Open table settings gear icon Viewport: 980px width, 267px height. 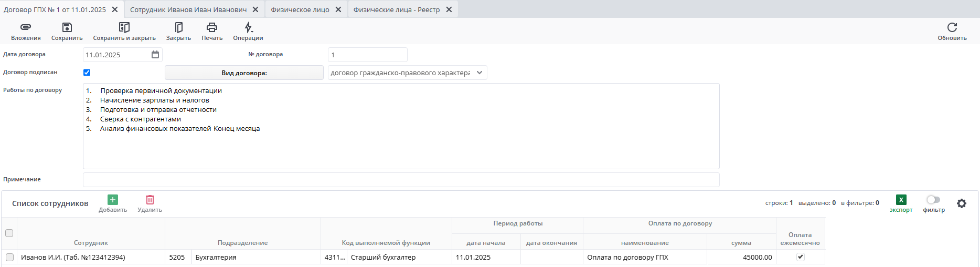961,203
